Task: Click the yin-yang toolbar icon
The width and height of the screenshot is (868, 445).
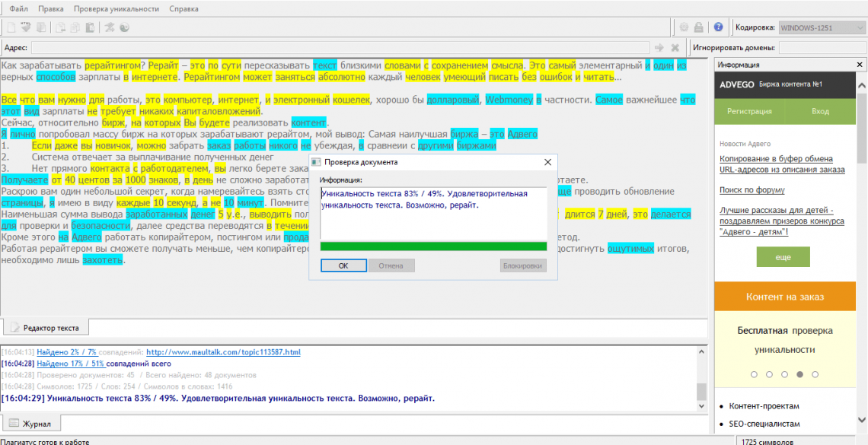Action: (x=124, y=27)
